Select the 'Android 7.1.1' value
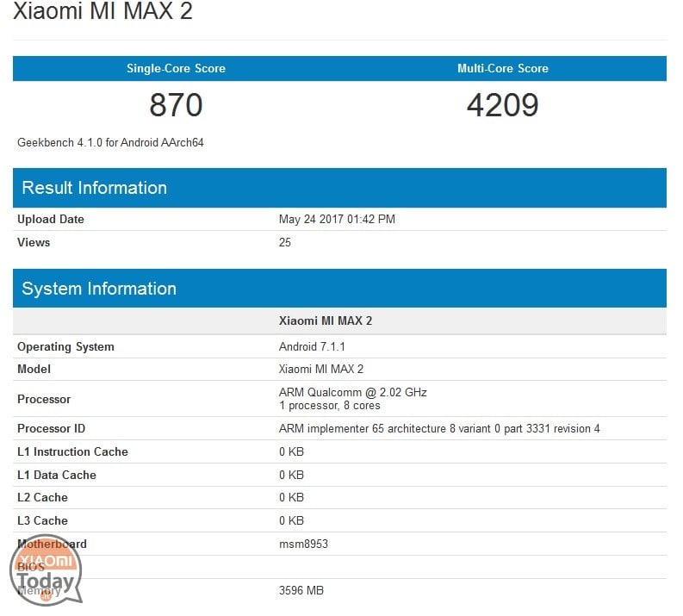683x616 pixels. pyautogui.click(x=312, y=347)
